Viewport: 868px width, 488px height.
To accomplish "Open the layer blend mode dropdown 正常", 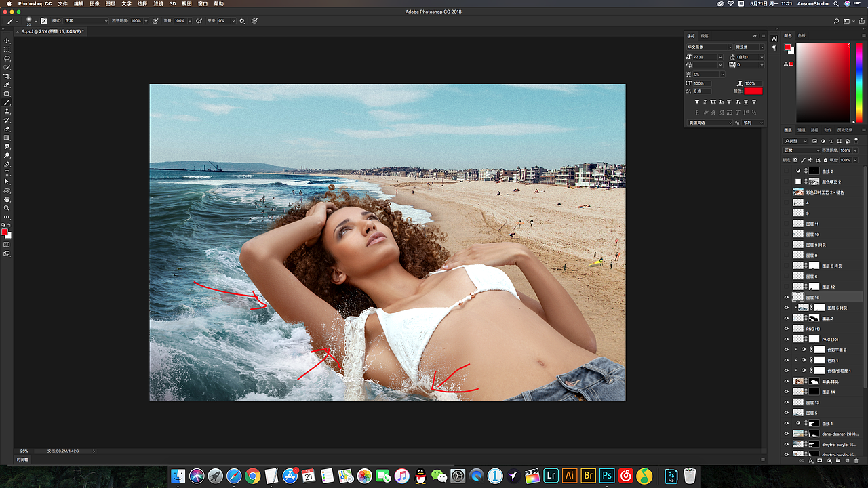I will pos(802,150).
